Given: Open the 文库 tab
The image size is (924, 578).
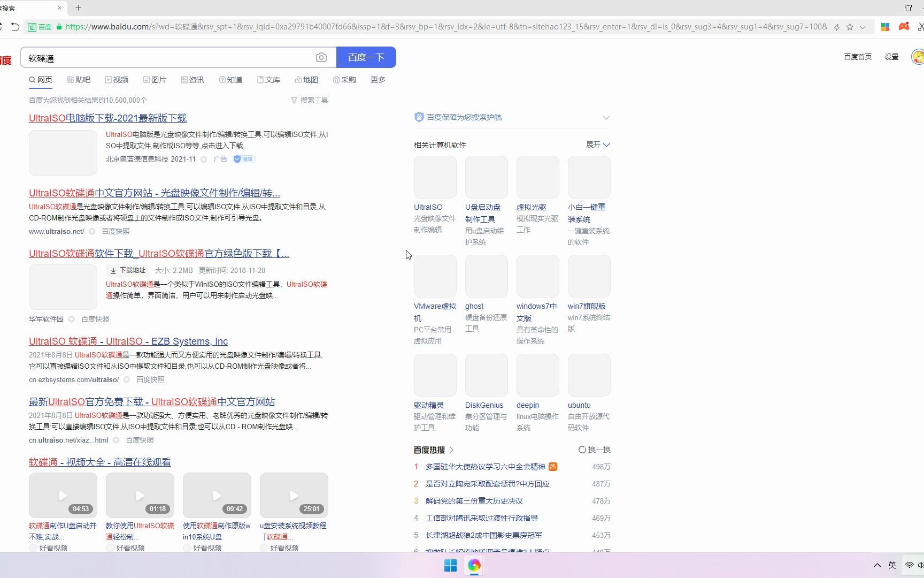Looking at the screenshot, I should click(268, 80).
